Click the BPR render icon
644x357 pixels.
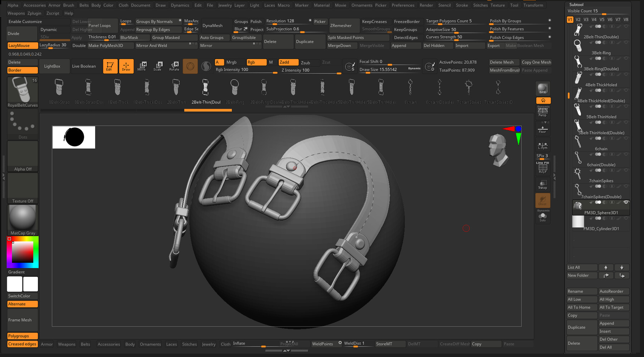coord(543,88)
